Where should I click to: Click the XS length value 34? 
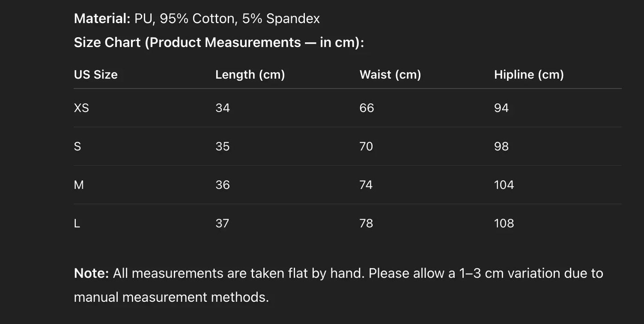(x=222, y=108)
